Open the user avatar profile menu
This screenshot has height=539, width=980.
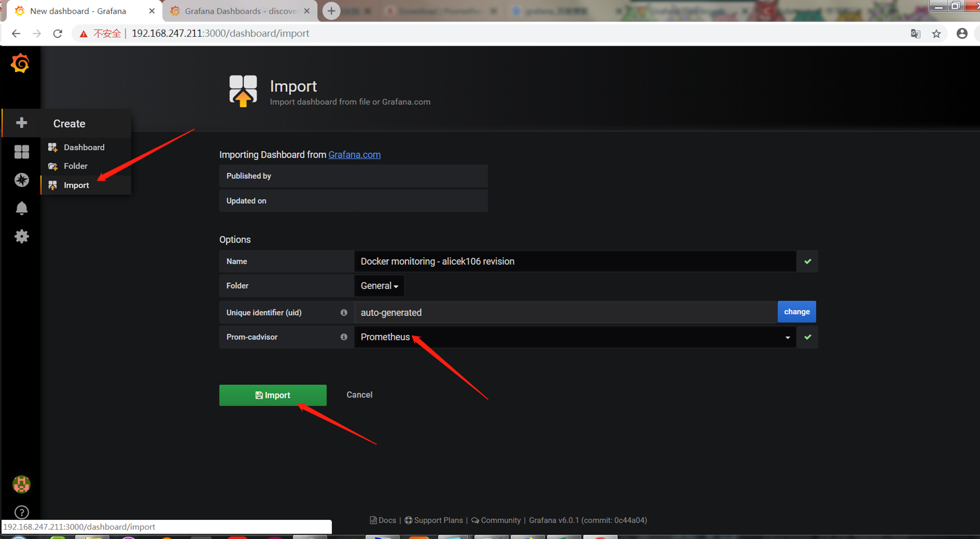click(x=21, y=484)
